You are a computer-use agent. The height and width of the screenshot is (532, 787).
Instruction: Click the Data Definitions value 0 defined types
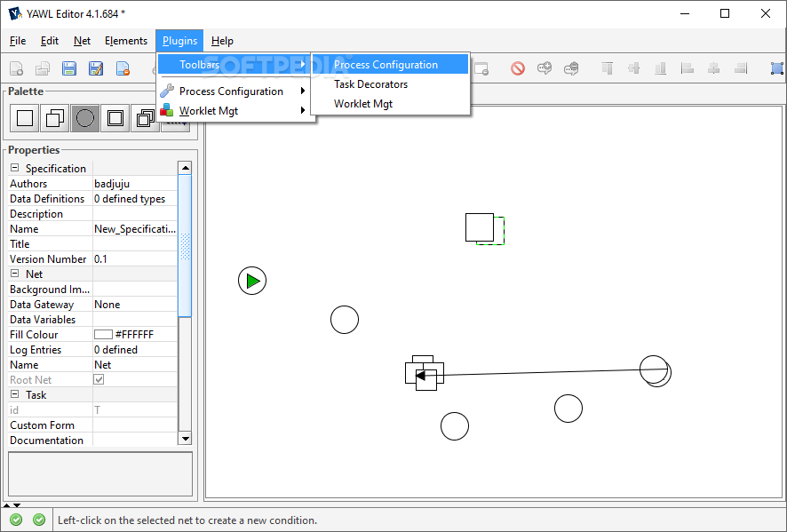130,199
